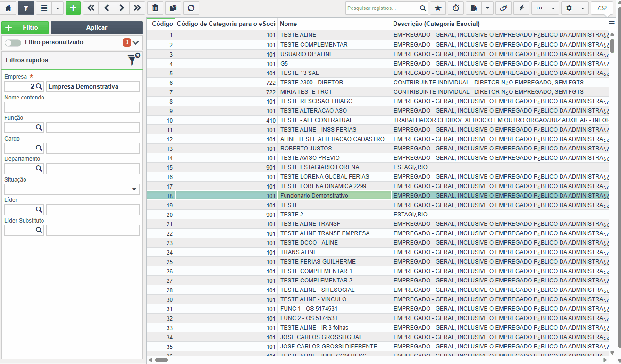The height and width of the screenshot is (364, 621).
Task: Select row ROBERTO JUSTOS
Action: click(x=378, y=149)
